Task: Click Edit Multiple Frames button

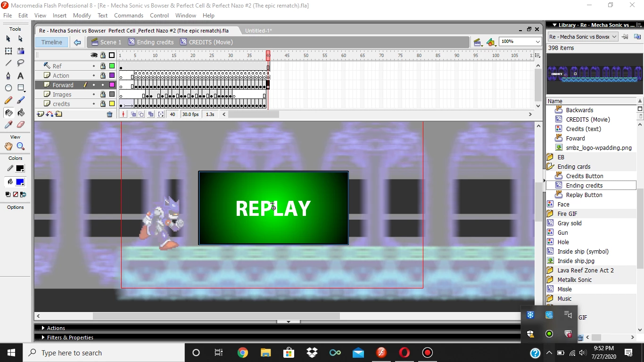Action: (151, 114)
